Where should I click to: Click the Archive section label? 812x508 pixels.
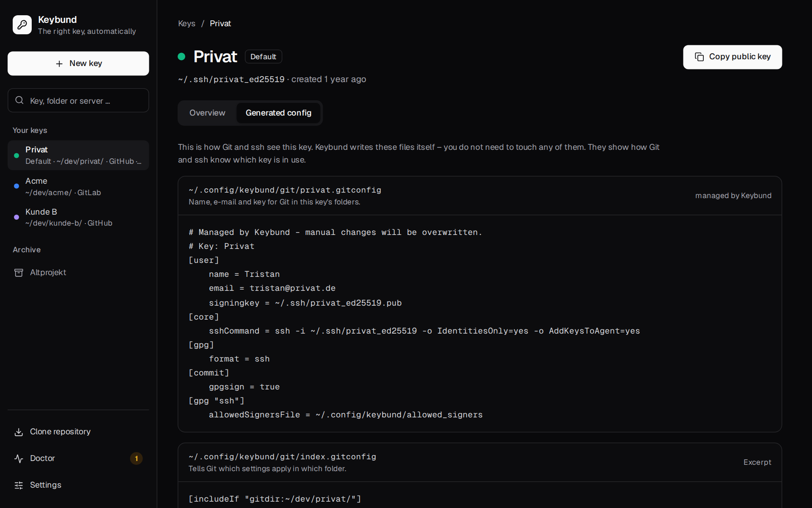click(x=27, y=250)
